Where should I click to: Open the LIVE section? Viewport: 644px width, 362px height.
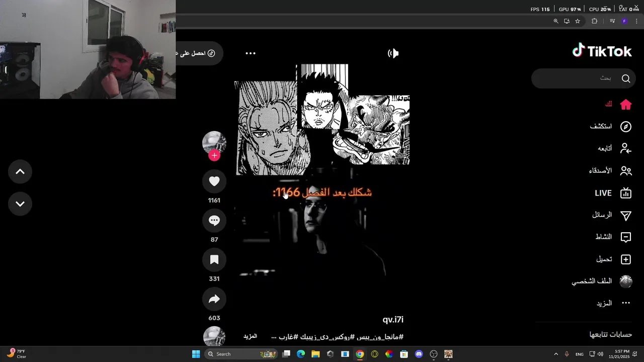[x=613, y=193]
